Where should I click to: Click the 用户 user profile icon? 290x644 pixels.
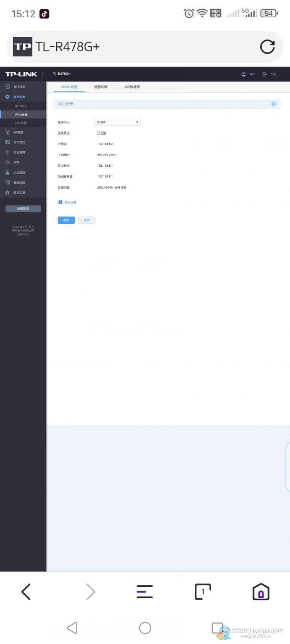(244, 74)
